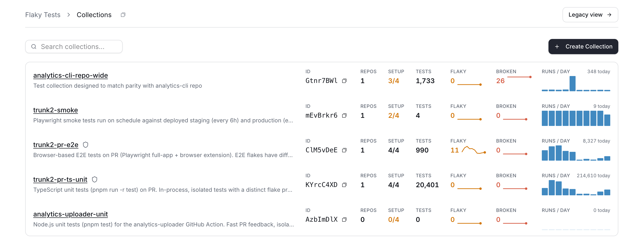Copy ID KYrcC4XD icon
This screenshot has height=249, width=644.
[x=344, y=185]
